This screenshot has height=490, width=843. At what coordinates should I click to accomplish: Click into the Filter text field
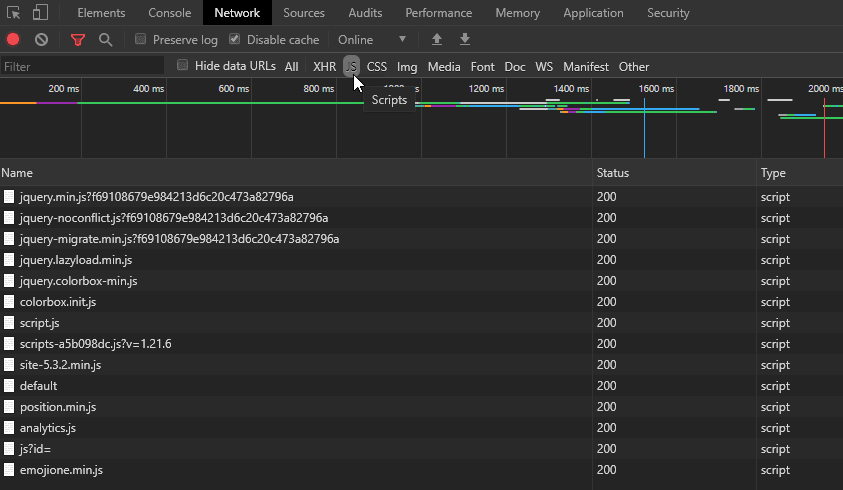tap(82, 67)
